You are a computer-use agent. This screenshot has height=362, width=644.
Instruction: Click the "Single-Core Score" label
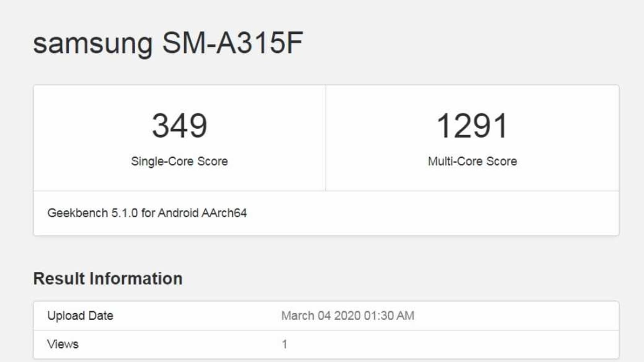point(180,161)
